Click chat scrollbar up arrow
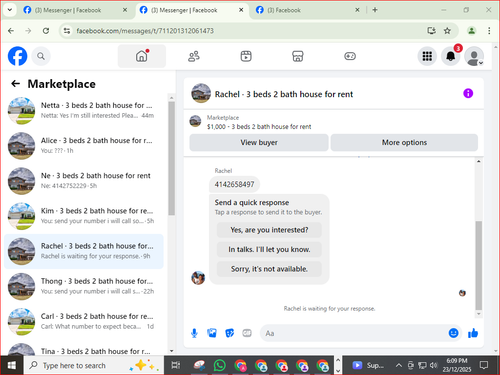Viewport: 500px width, 375px height. (x=479, y=161)
